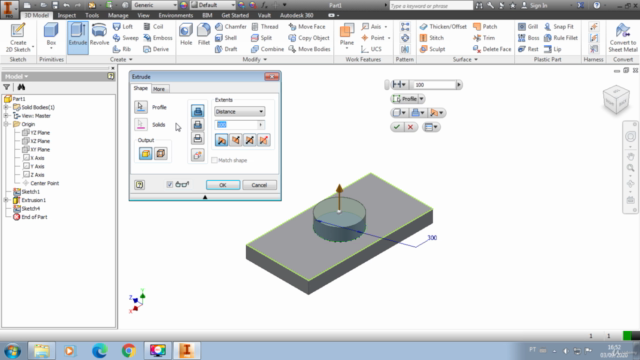
Task: Set extrude Direction 2 in dialog
Action: pos(236,140)
